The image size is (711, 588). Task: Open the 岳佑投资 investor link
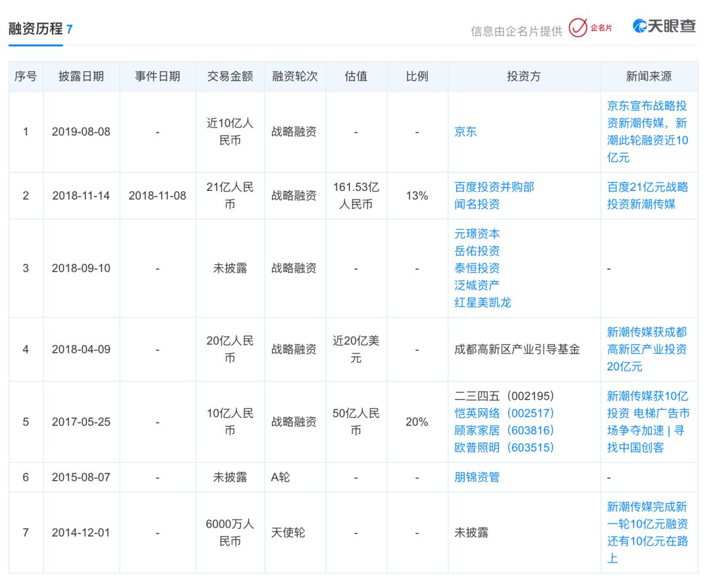(x=477, y=251)
